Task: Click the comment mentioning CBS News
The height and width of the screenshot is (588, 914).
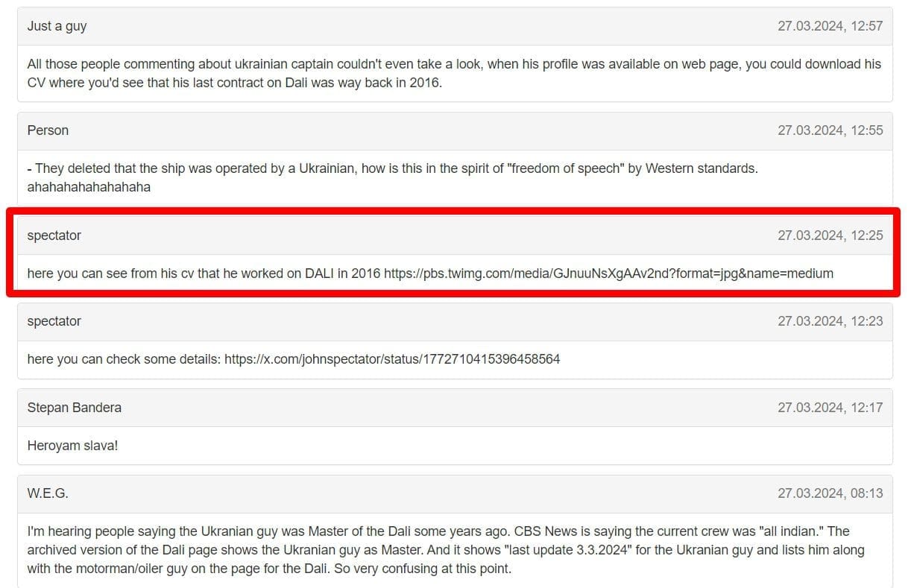Action: pyautogui.click(x=446, y=550)
